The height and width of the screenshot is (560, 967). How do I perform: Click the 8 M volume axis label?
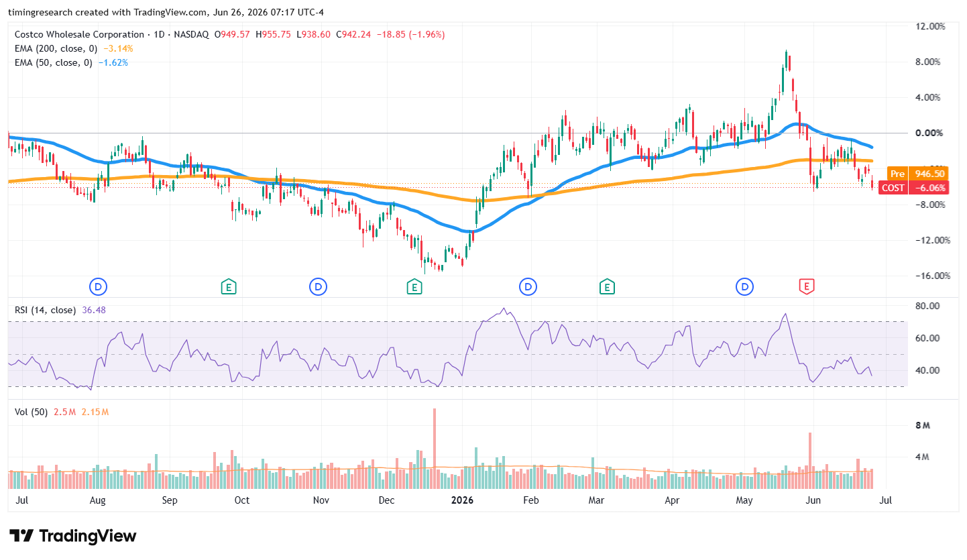pyautogui.click(x=923, y=426)
